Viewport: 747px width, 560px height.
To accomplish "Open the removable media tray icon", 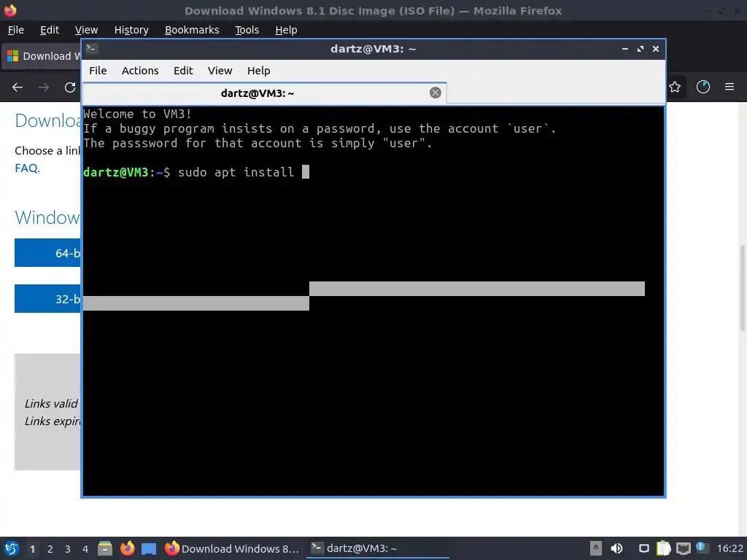I will pos(595,548).
